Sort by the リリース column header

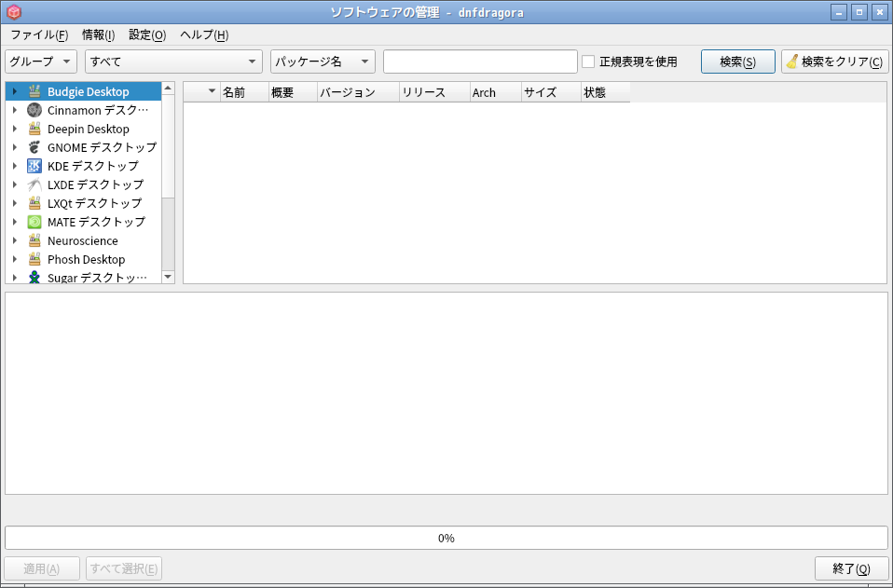434,92
